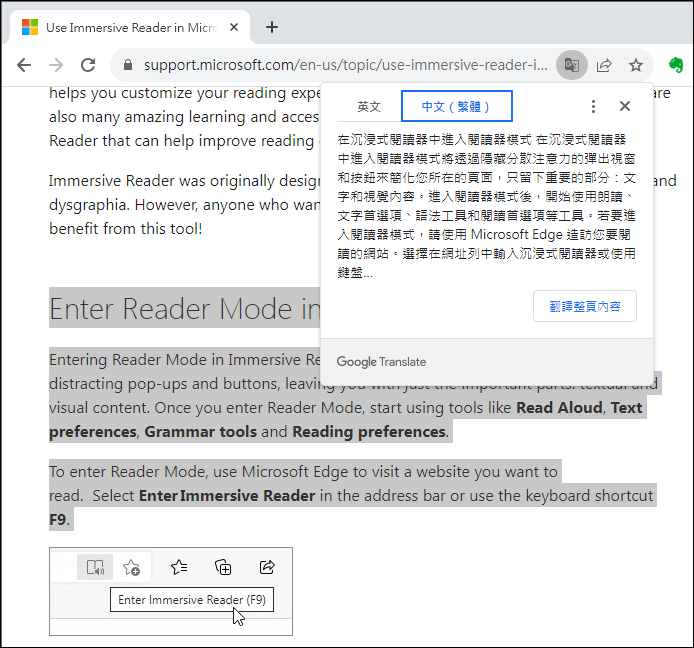Select 中文（繁體）tab in translate popup

pyautogui.click(x=456, y=106)
